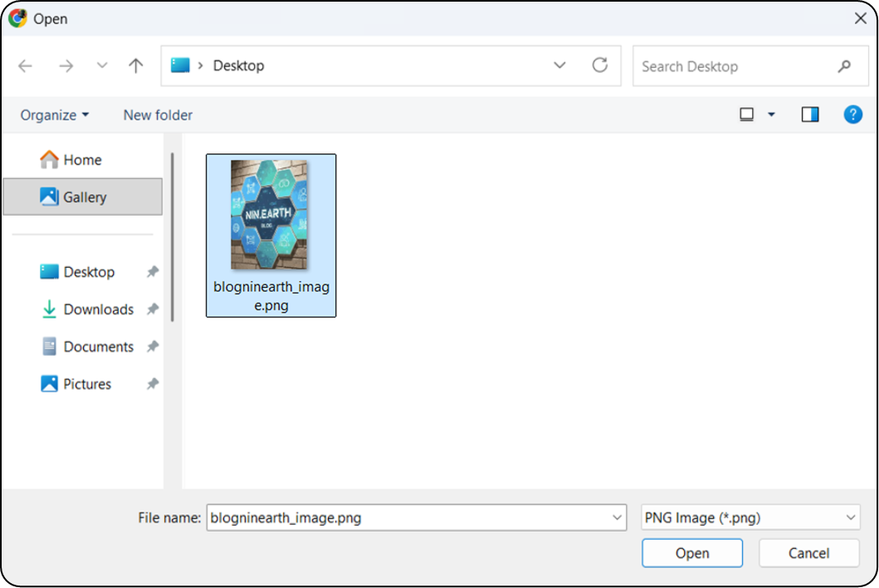Go up one folder level
Screen dimensions: 879x588
136,66
